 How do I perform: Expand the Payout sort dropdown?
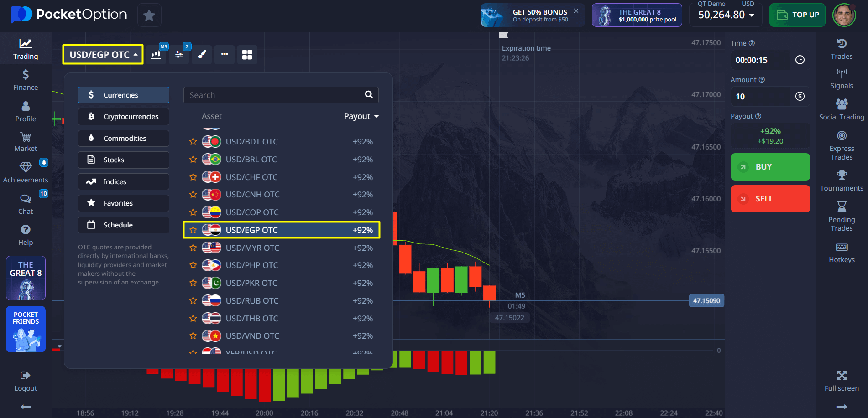tap(361, 116)
